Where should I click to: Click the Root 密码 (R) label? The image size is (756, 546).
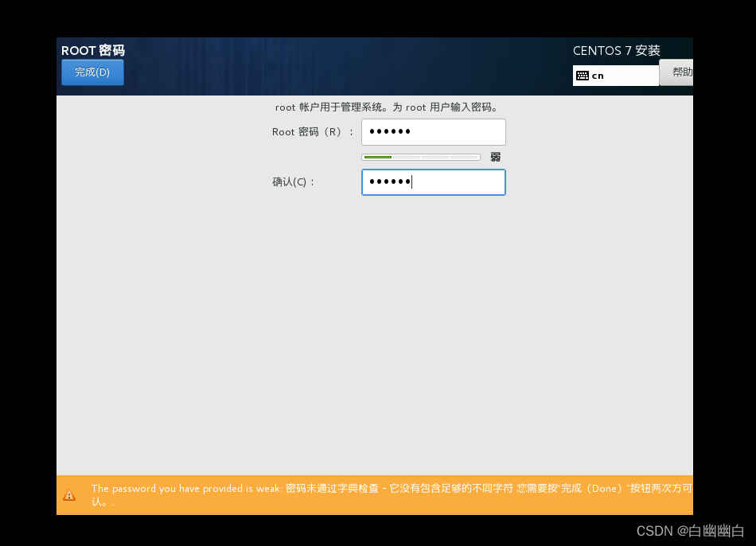pyautogui.click(x=313, y=131)
